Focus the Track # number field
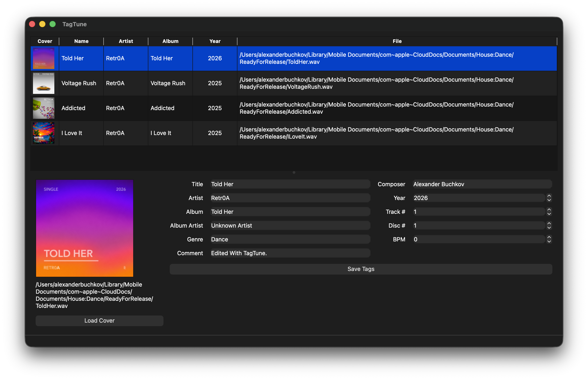The height and width of the screenshot is (380, 588). (479, 212)
